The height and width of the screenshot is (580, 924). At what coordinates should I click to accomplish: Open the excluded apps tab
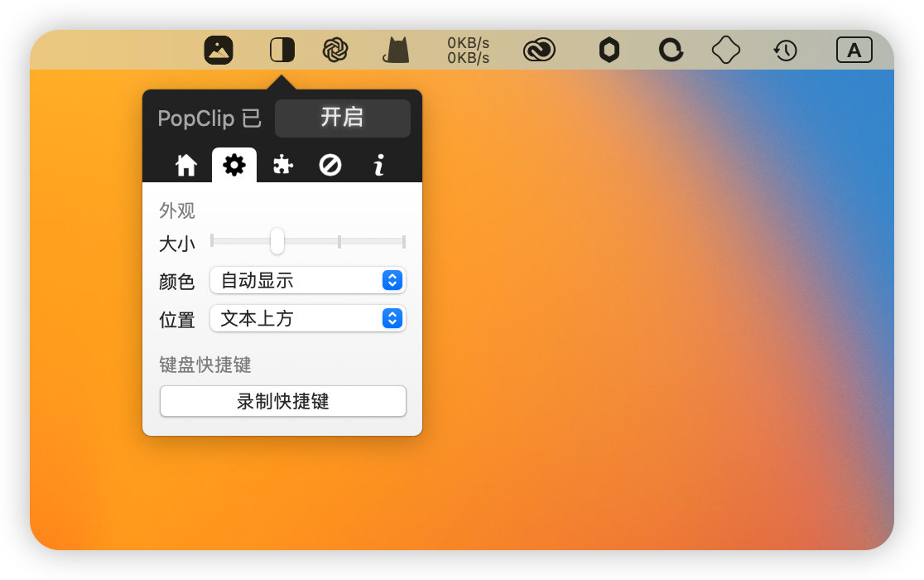(330, 165)
